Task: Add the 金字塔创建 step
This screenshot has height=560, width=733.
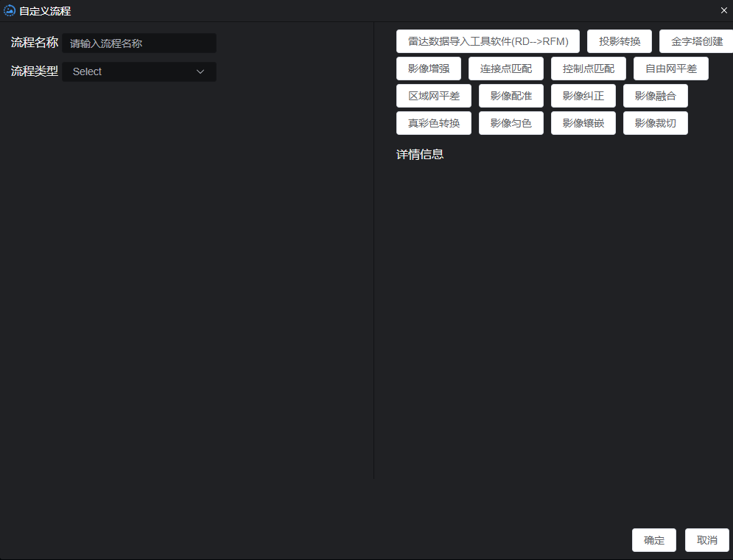Action: (695, 41)
